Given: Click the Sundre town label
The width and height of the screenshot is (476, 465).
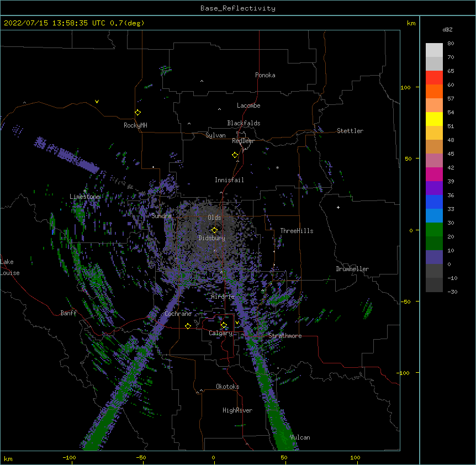Looking at the screenshot, I should 161,216.
